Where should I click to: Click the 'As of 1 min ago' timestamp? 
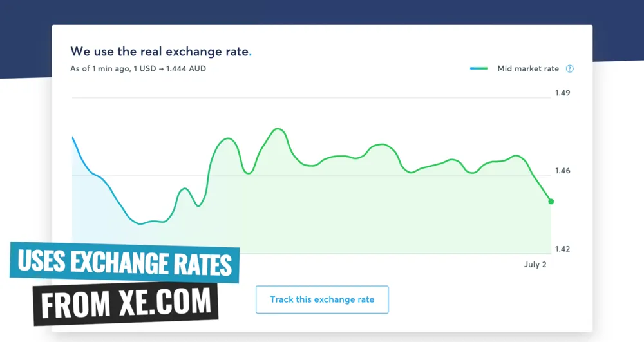(99, 69)
